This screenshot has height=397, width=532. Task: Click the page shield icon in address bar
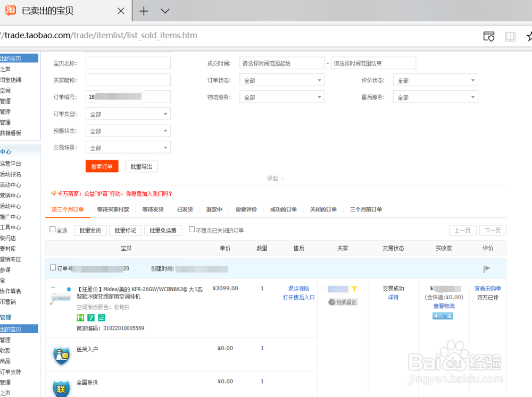pos(489,36)
